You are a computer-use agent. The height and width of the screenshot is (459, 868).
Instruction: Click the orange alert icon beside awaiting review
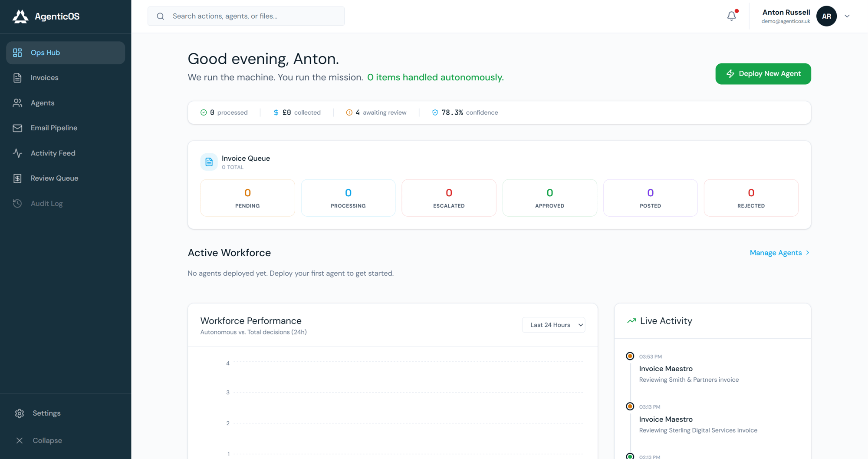pyautogui.click(x=349, y=112)
